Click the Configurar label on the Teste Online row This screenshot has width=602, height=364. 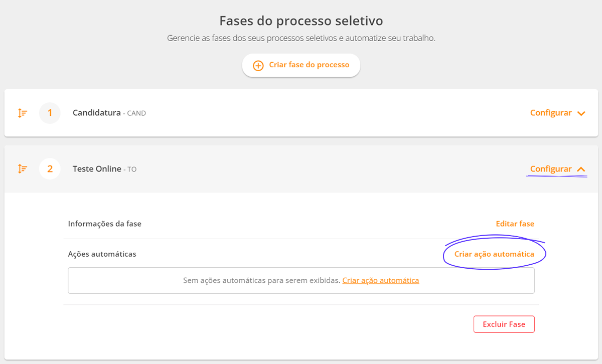click(551, 169)
